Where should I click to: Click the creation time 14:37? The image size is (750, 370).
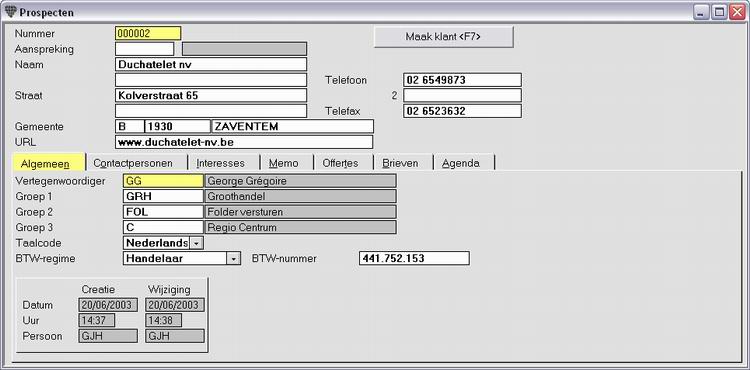(97, 320)
